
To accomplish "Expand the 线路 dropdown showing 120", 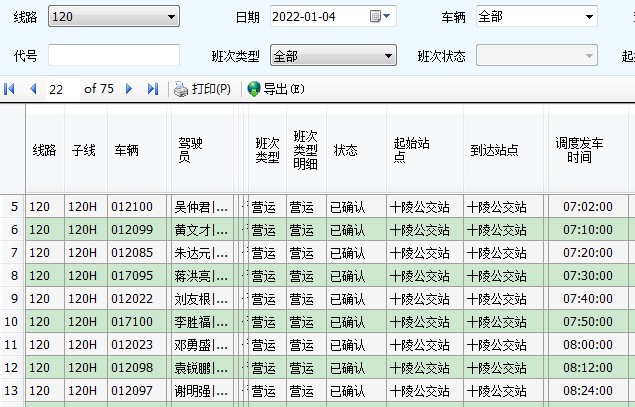I will pos(172,16).
